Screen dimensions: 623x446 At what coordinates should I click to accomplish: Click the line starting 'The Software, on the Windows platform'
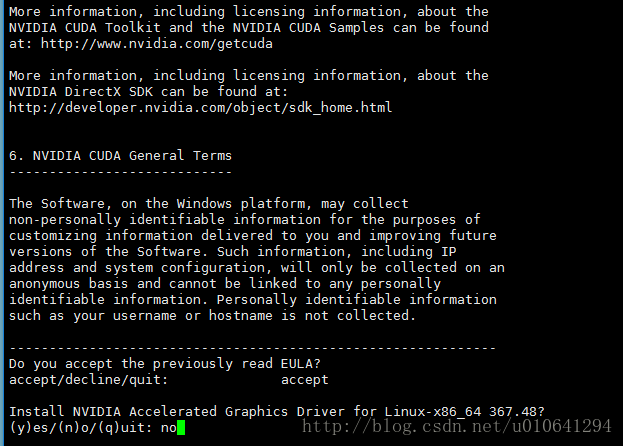[209, 204]
